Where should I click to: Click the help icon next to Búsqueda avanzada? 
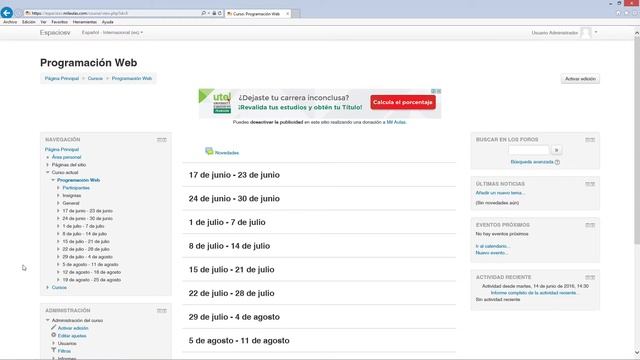click(558, 162)
